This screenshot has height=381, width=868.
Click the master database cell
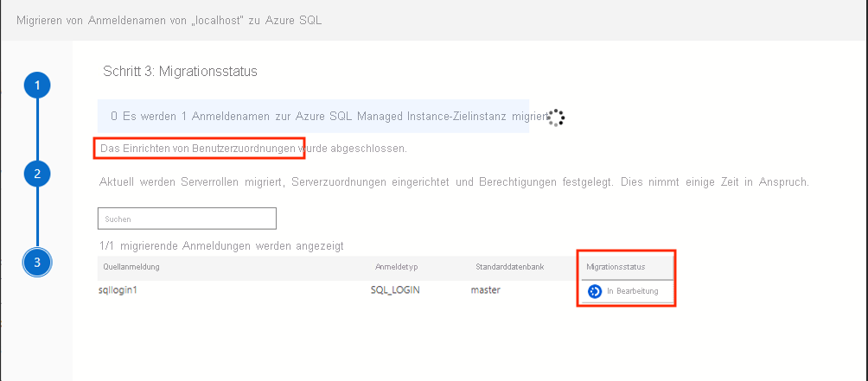(x=486, y=290)
